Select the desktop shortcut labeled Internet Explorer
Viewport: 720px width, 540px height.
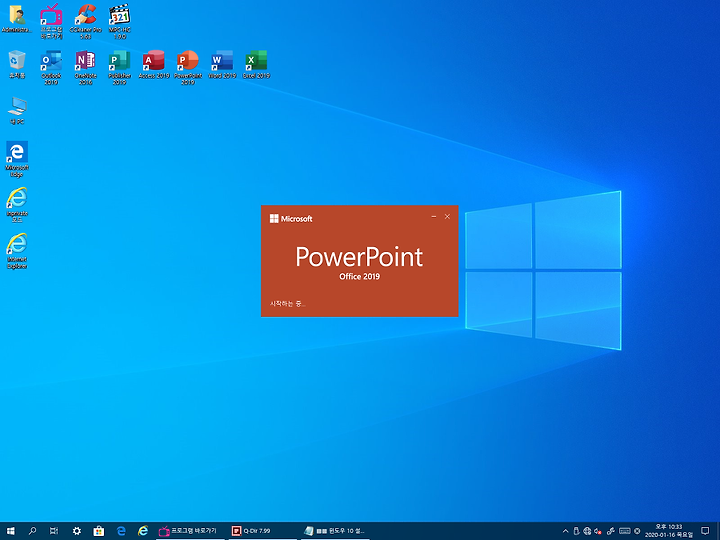(17, 251)
